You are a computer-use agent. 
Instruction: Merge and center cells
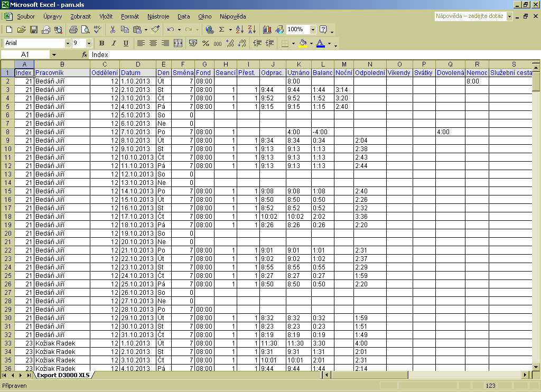tap(178, 43)
